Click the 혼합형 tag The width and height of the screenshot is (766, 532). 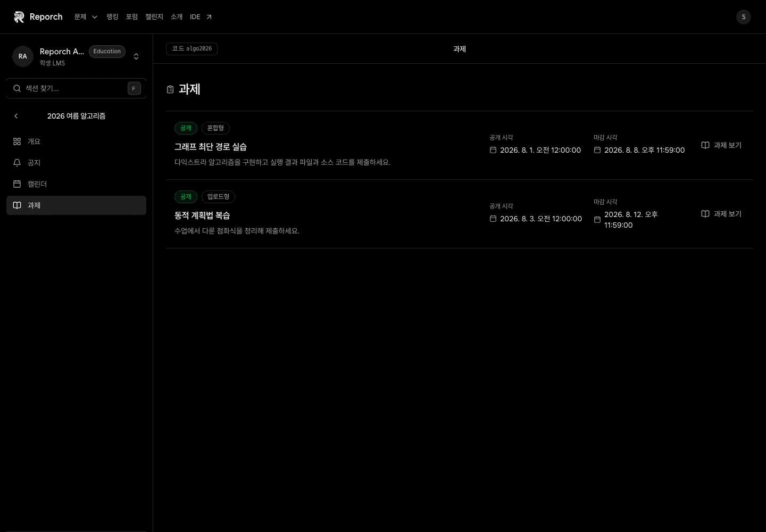coord(215,128)
